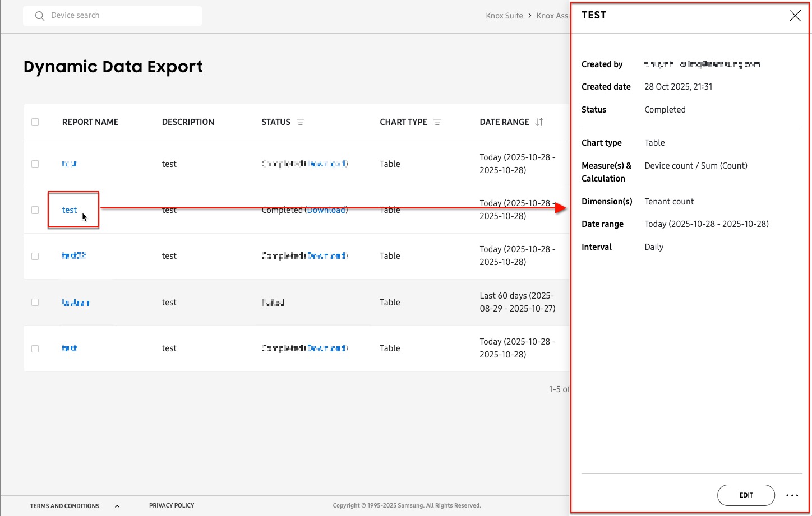The image size is (812, 516).
Task: Sort by Date Range using arrows icon
Action: click(539, 122)
